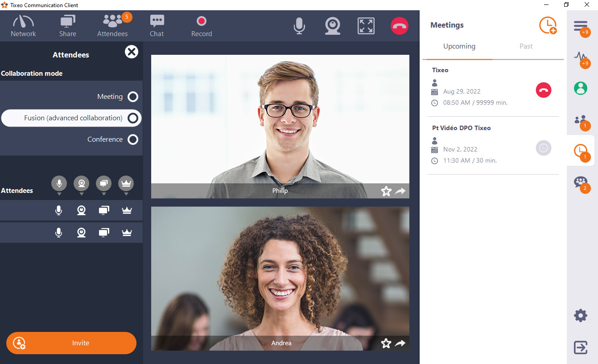Screen dimensions: 598x364
Task: Click the clock button for Pt Vidéo DPO Tixeo
Action: coord(544,148)
